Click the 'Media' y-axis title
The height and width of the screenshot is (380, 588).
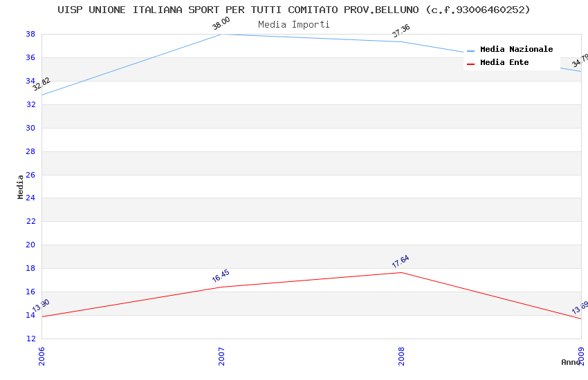pos(20,187)
